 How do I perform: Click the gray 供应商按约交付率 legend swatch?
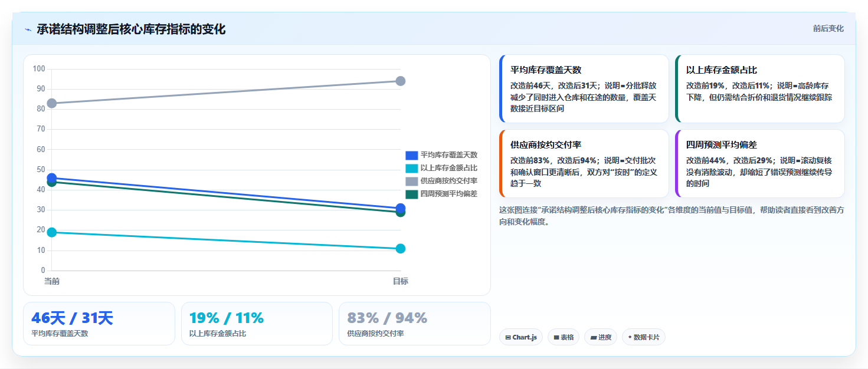click(411, 181)
